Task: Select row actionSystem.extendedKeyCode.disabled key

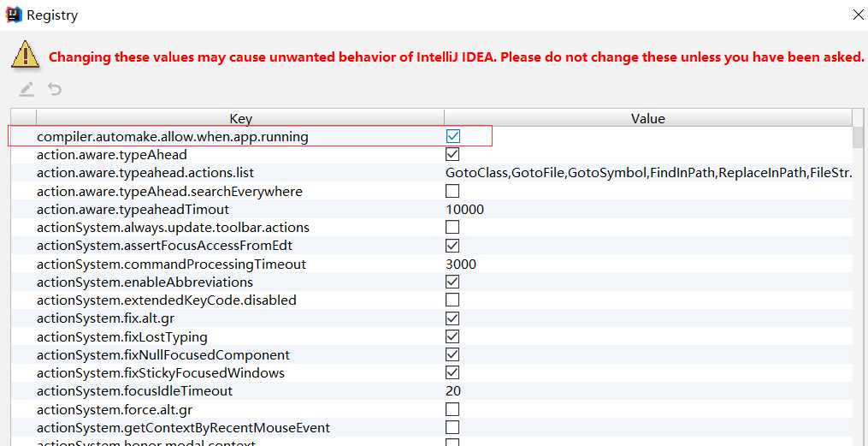Action: (x=167, y=300)
